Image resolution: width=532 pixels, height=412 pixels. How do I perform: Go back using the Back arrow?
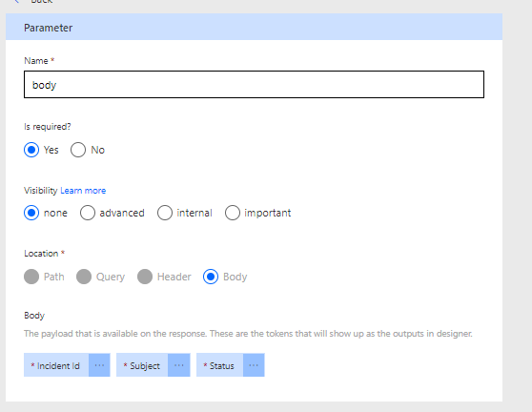[16, 1]
